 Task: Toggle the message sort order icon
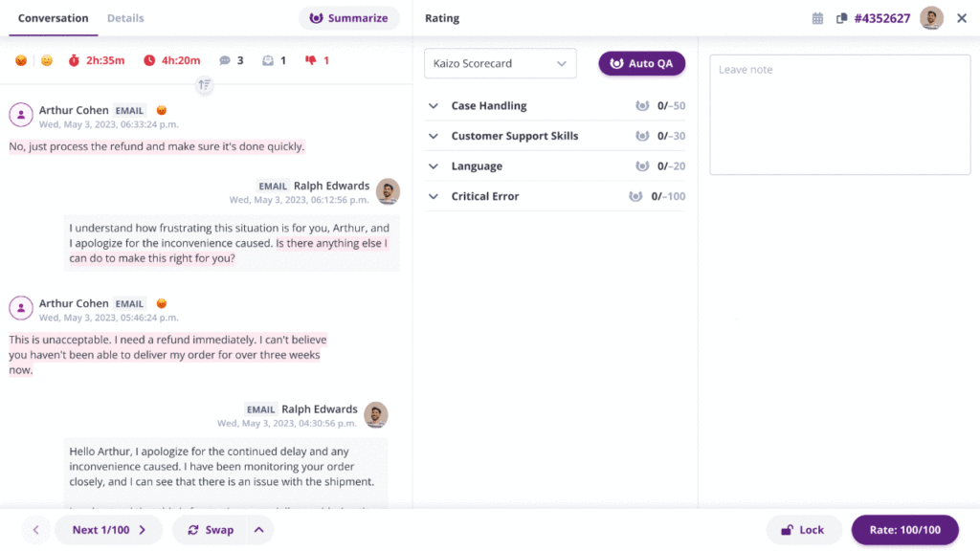[x=205, y=84]
